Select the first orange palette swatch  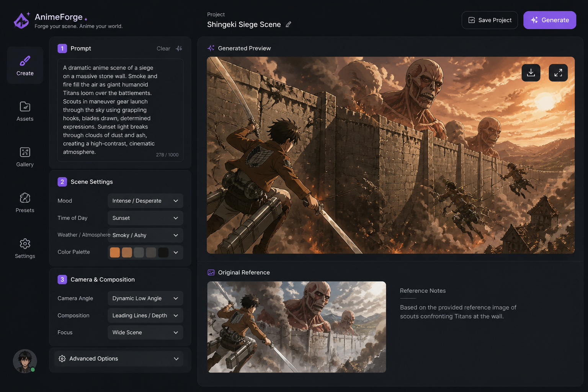[115, 252]
